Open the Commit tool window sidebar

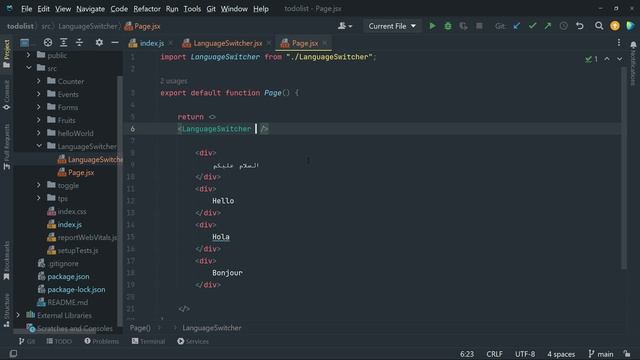[x=7, y=96]
